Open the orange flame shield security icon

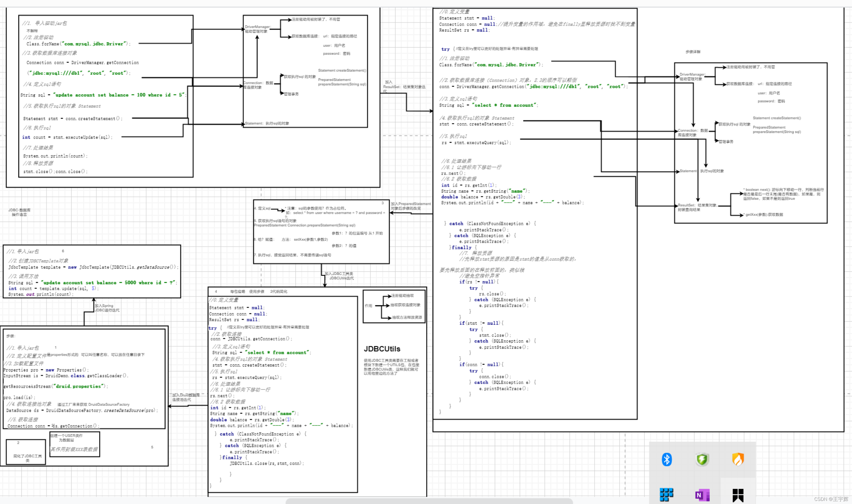coord(738,459)
